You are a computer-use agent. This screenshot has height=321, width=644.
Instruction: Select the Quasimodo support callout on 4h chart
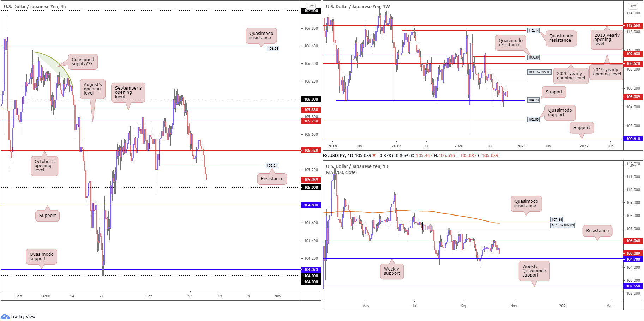[x=41, y=256]
